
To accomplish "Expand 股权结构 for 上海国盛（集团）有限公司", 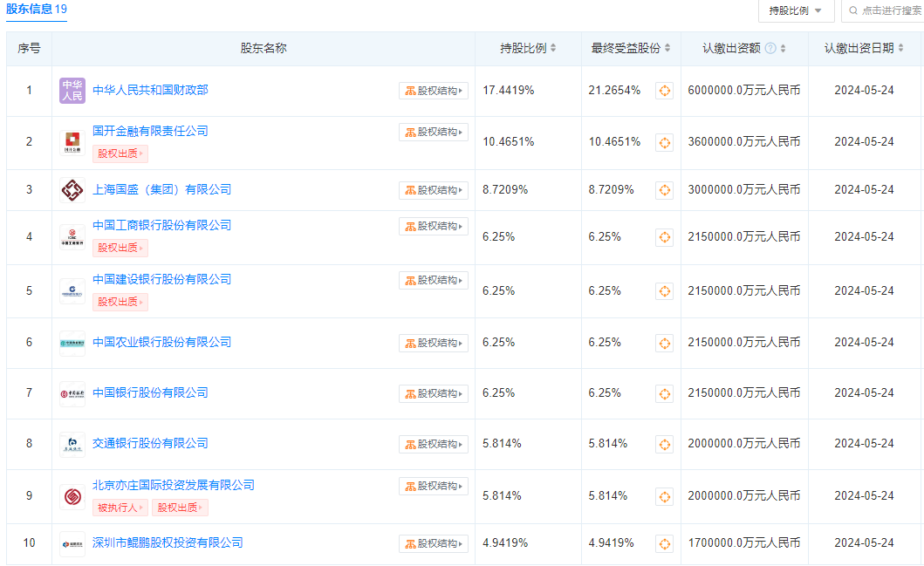I will pos(434,190).
